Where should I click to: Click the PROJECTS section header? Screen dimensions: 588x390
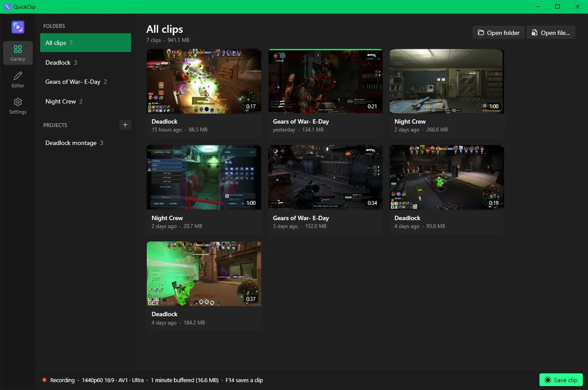[x=55, y=125]
